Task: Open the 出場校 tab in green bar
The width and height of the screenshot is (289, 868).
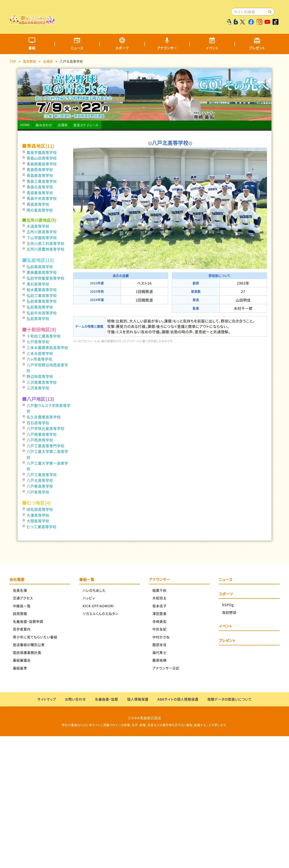Action: pyautogui.click(x=63, y=125)
